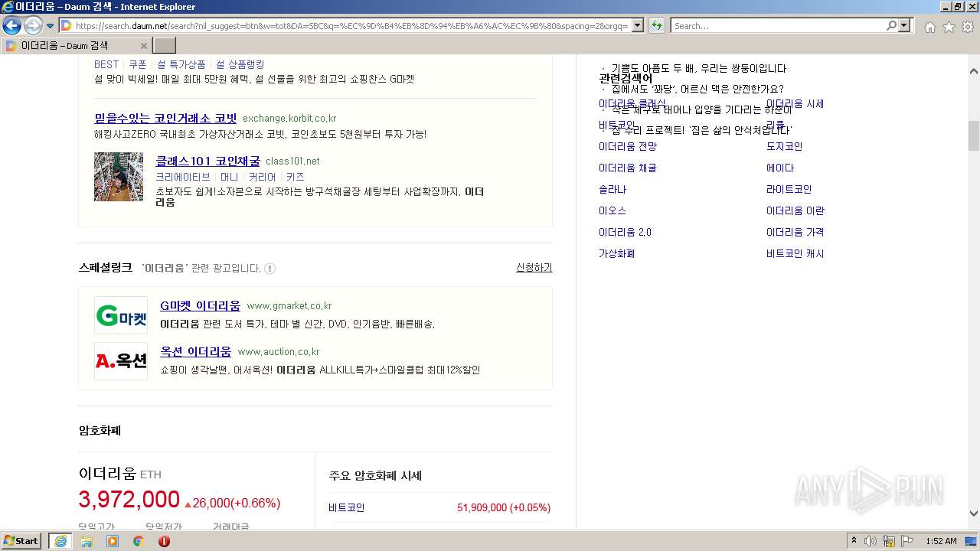This screenshot has height=551, width=980.
Task: Open 믿을수있는 코인거래소 코빗 ad link
Action: 165,118
